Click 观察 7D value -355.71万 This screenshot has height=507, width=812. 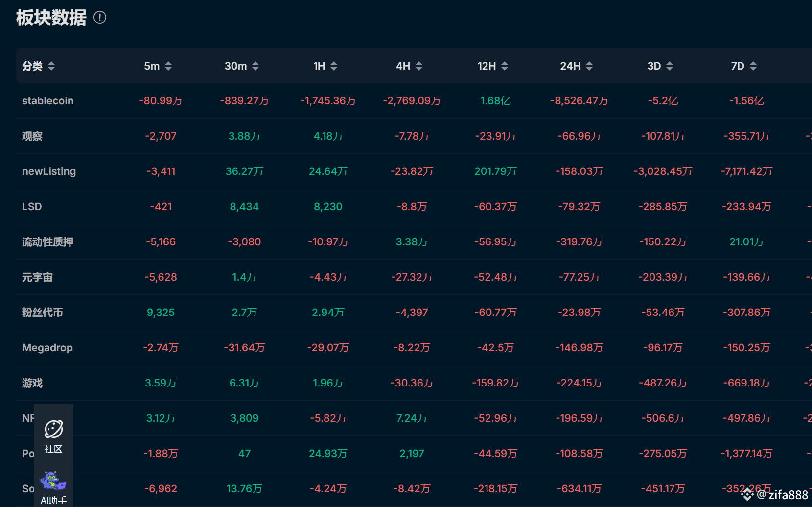[746, 136]
